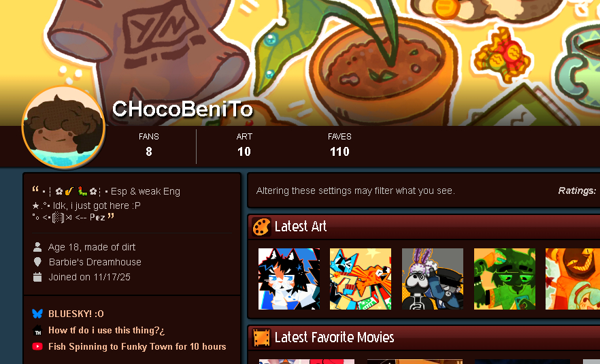Screen dimensions: 600x364
Task: Click the YouTube icon beside Fish Spinning link
Action: [x=37, y=346]
